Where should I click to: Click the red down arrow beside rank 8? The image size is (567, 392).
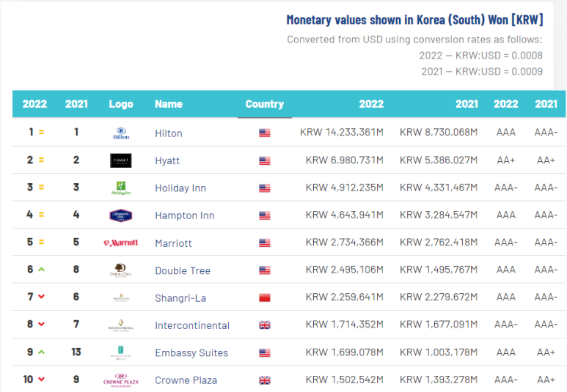(x=42, y=324)
